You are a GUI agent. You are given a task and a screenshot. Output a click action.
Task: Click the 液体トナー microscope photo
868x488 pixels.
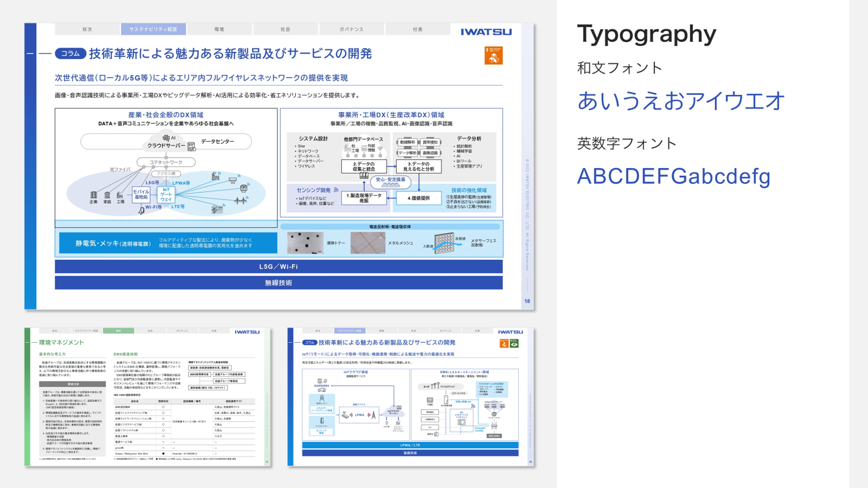coord(305,243)
